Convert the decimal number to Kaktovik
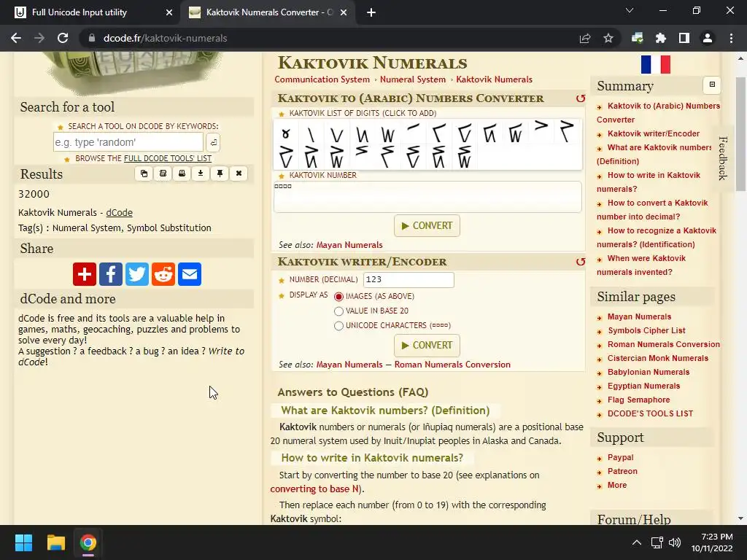747x560 pixels. (427, 345)
